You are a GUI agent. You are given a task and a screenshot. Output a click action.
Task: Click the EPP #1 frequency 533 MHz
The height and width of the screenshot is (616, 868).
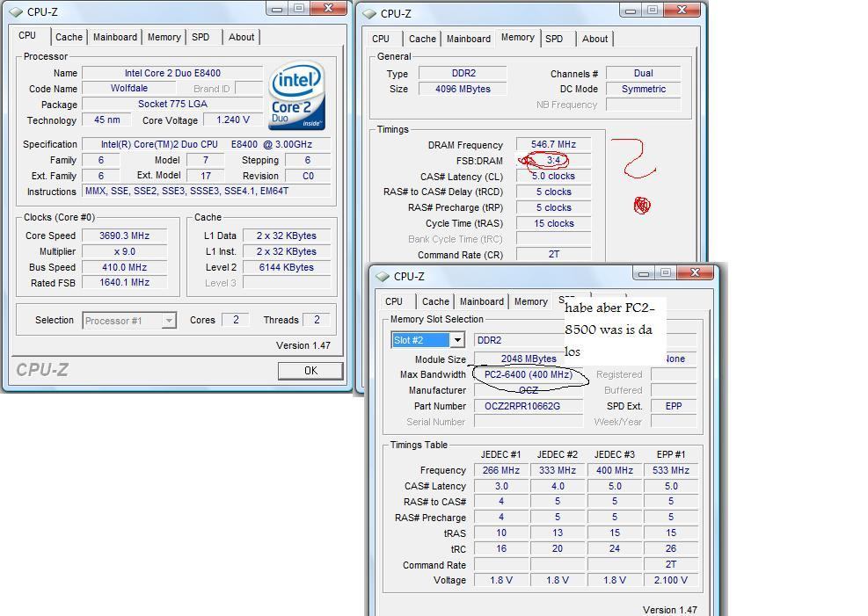[x=671, y=470]
